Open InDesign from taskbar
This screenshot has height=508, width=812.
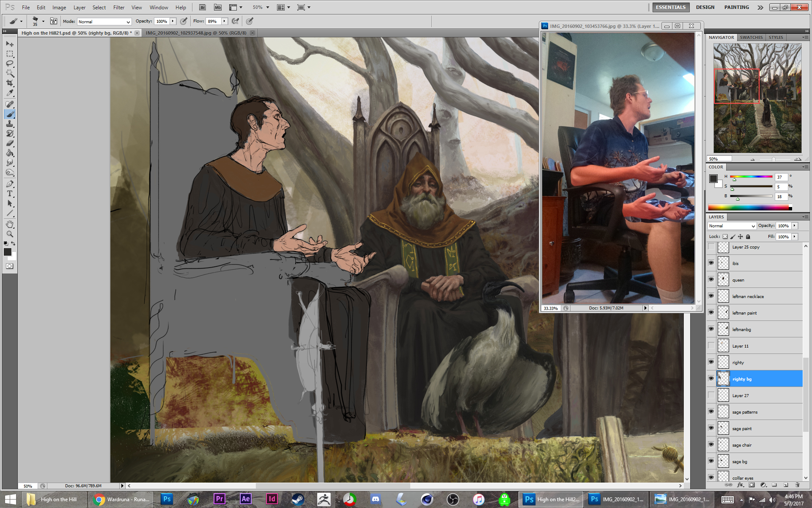point(272,499)
